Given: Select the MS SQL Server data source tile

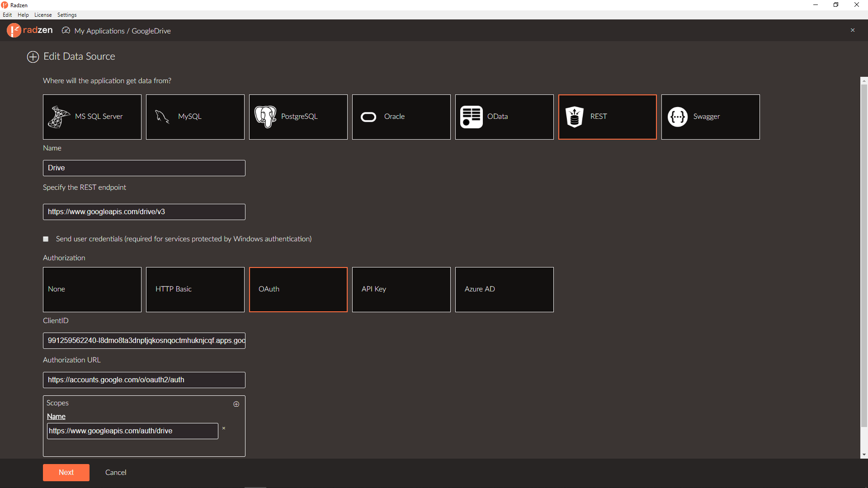Looking at the screenshot, I should pyautogui.click(x=92, y=117).
